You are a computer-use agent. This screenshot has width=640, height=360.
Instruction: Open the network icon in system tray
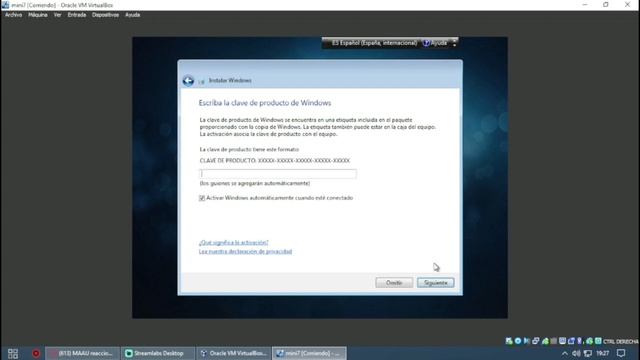588,353
